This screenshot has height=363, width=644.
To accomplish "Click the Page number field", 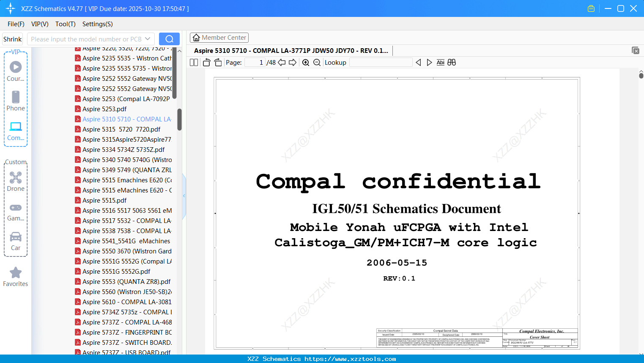I will point(255,63).
